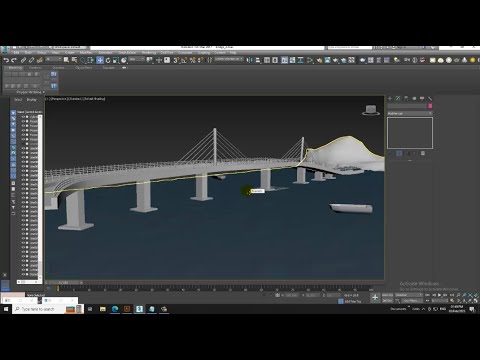
Task: Open the Perspective viewport label menu
Action: click(59, 99)
